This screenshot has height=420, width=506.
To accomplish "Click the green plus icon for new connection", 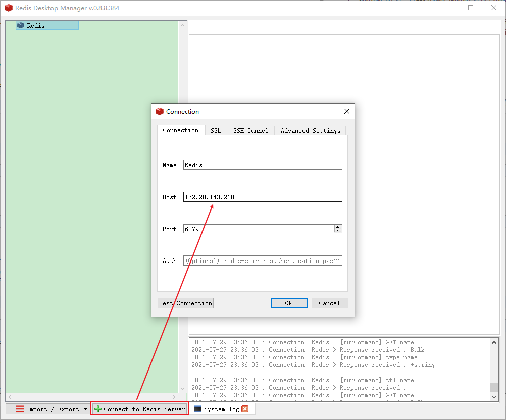I will click(98, 409).
